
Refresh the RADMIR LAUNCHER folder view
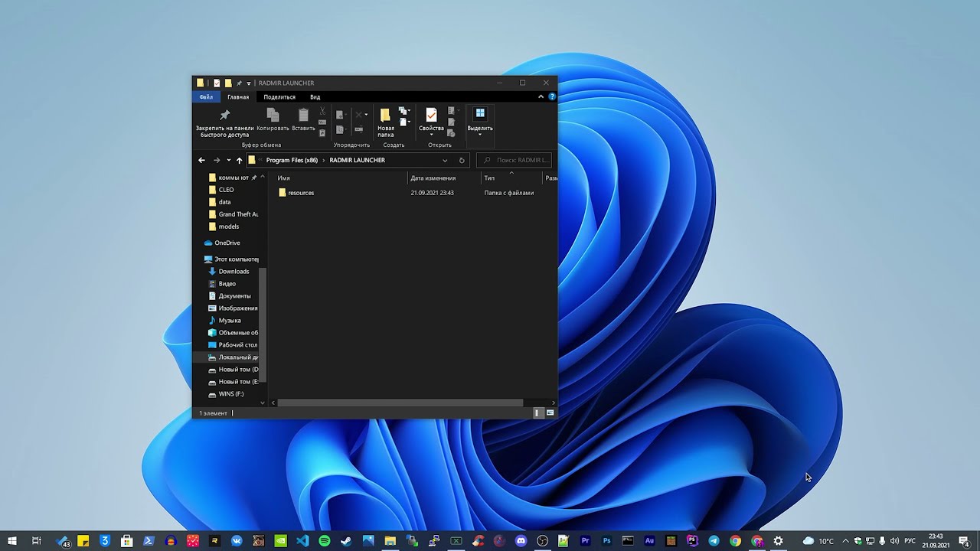point(462,160)
